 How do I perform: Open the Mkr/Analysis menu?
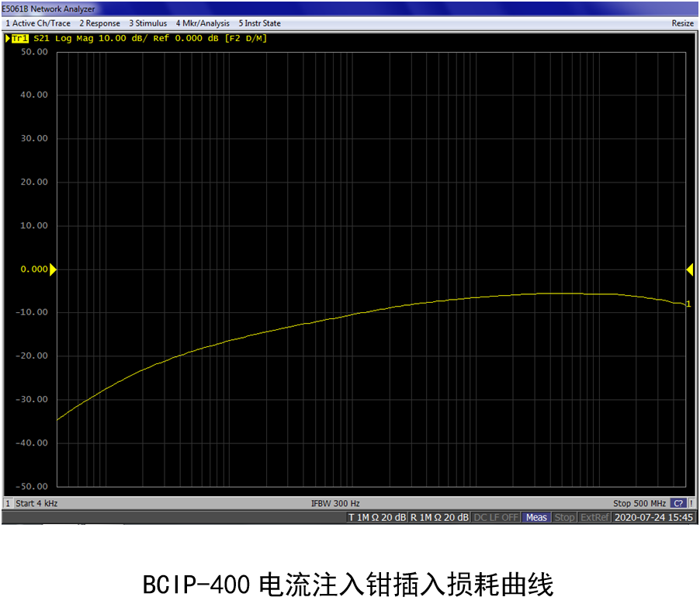coord(203,23)
